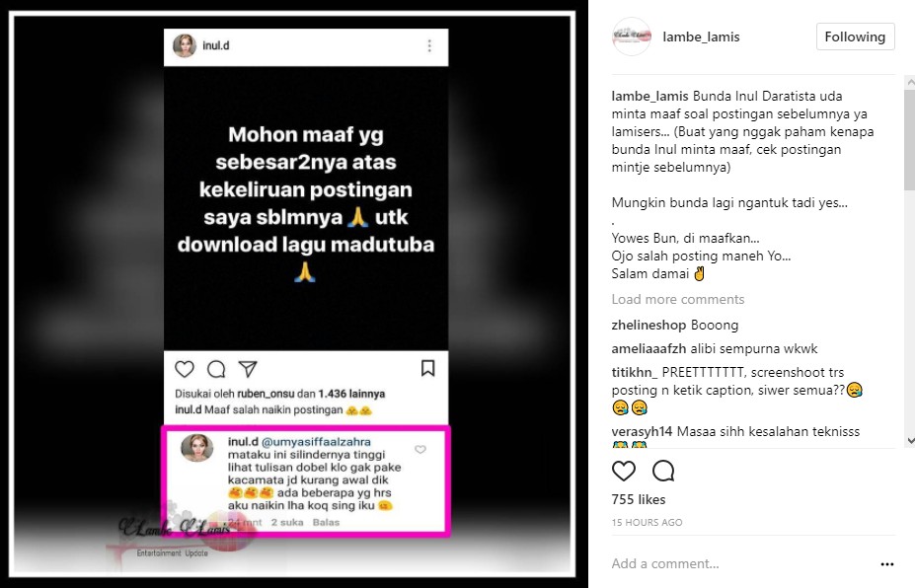
Task: Click the 15 HOURS AGO timestamp
Action: 647,523
